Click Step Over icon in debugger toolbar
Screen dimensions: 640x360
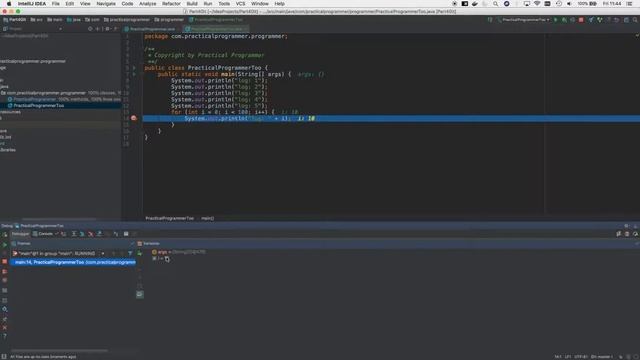pos(74,234)
